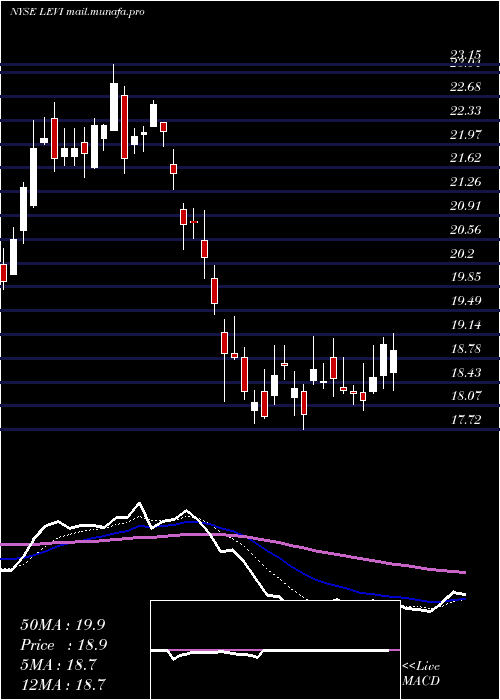The image size is (500, 700).
Task: Click the 19.14 price axis label
Action: 466,325
